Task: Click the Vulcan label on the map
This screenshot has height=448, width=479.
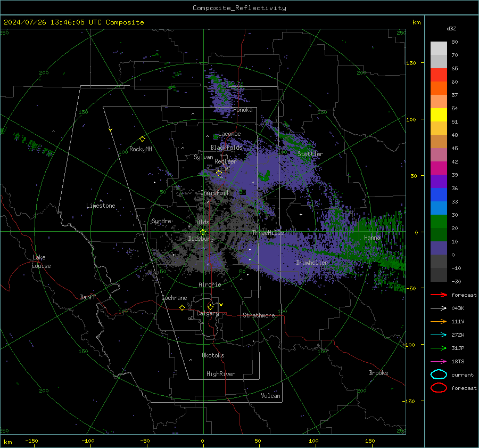Action: (x=271, y=396)
